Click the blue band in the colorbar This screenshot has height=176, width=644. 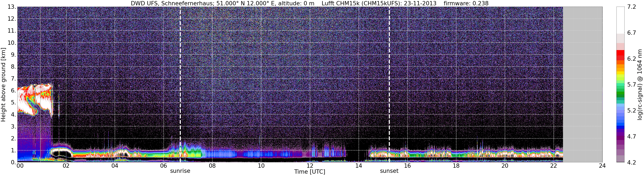click(620, 124)
